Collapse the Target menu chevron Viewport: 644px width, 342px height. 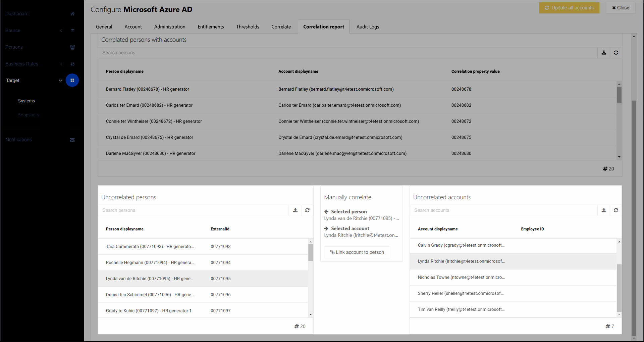60,81
